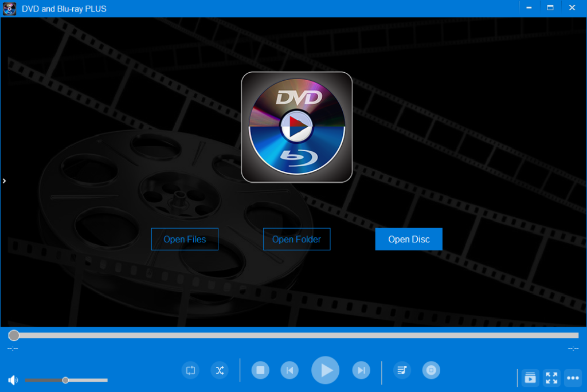Expand the left side panel chevron
Image resolution: width=587 pixels, height=392 pixels.
pos(4,181)
